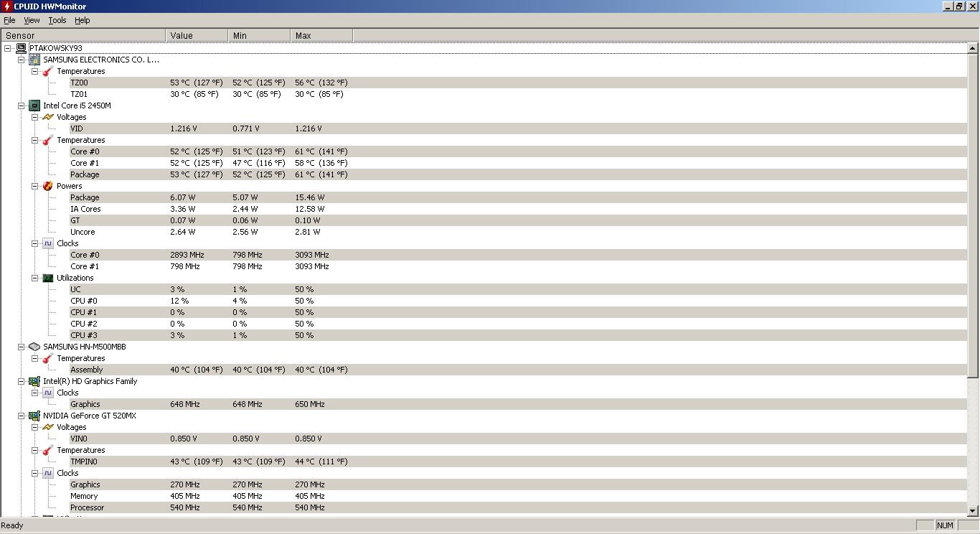The width and height of the screenshot is (980, 534).
Task: Click the Sensor column header
Action: point(83,35)
